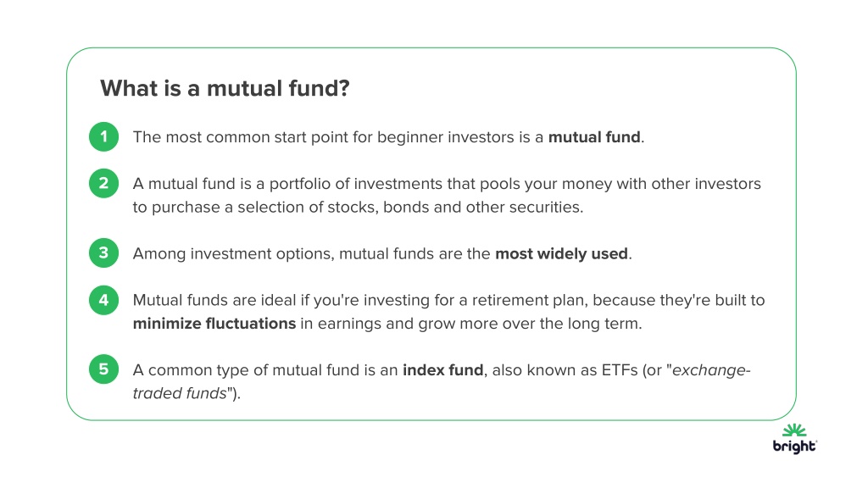Click the bold 'index fund' term
Image resolution: width=868 pixels, height=488 pixels.
tap(442, 370)
